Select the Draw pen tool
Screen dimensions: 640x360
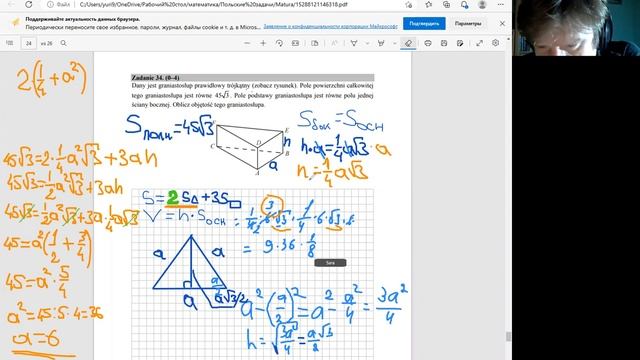(354, 43)
